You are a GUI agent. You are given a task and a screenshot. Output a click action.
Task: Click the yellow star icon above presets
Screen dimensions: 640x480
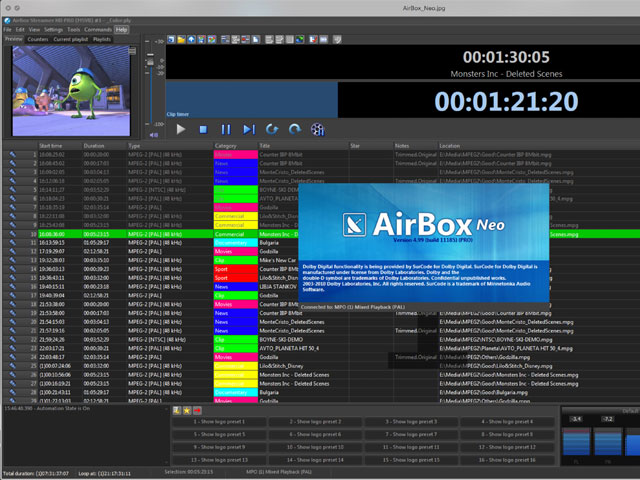pyautogui.click(x=187, y=411)
